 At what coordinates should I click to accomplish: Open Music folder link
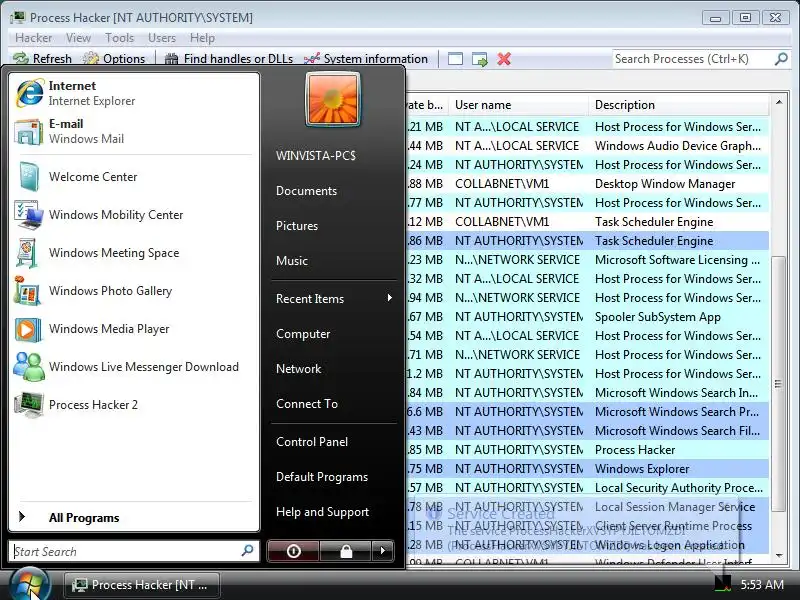334,261
